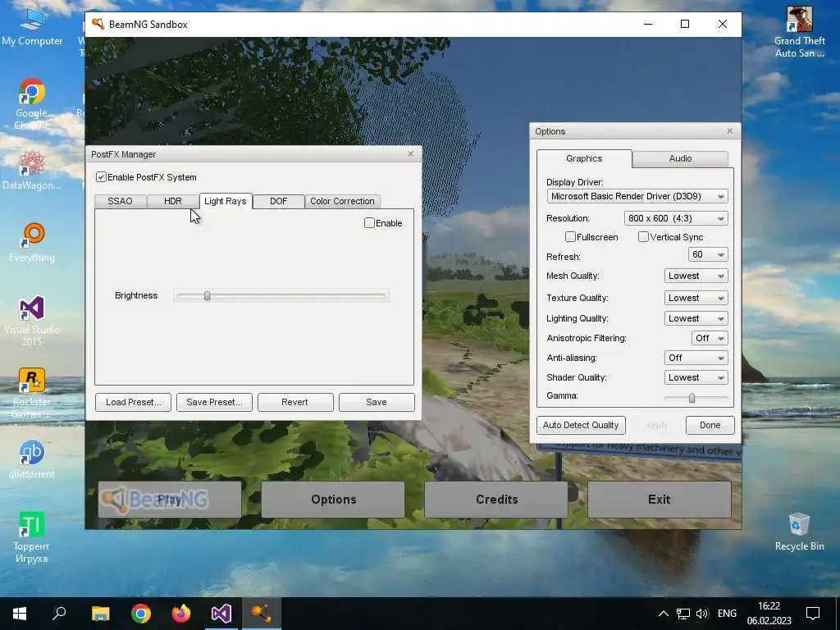Select BeamNG taskbar button
The width and height of the screenshot is (840, 630).
click(x=262, y=614)
